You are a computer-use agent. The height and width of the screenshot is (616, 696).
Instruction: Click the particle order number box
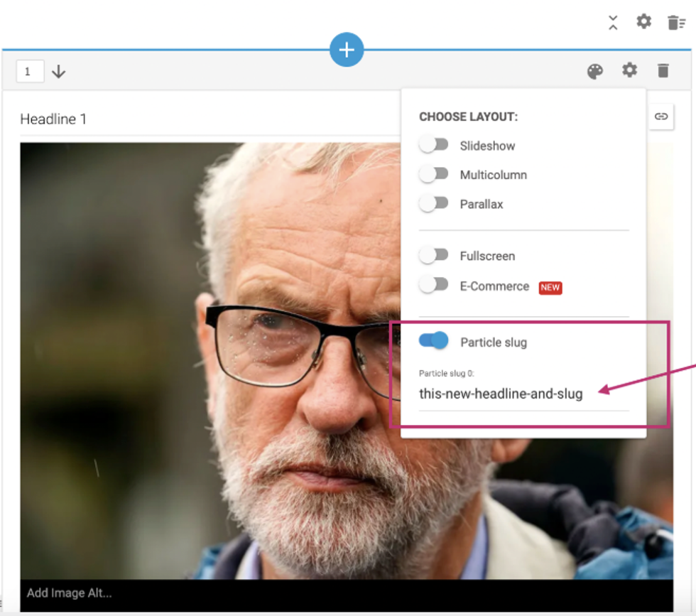click(30, 72)
